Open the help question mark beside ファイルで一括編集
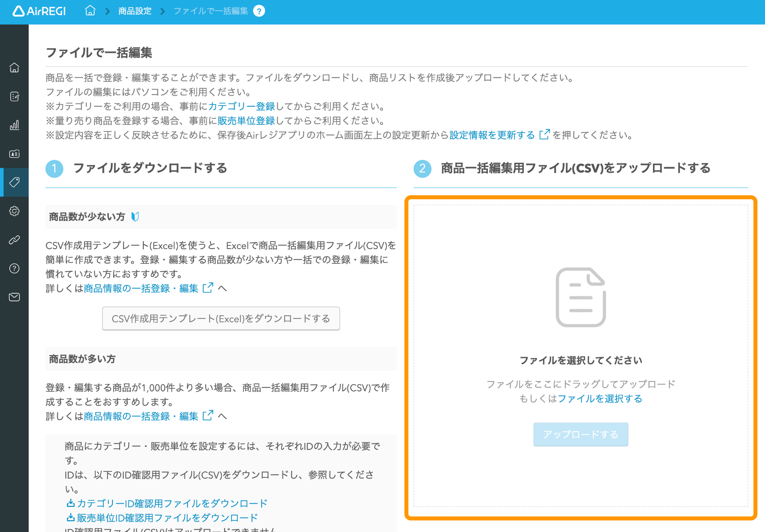765x532 pixels. coord(259,11)
